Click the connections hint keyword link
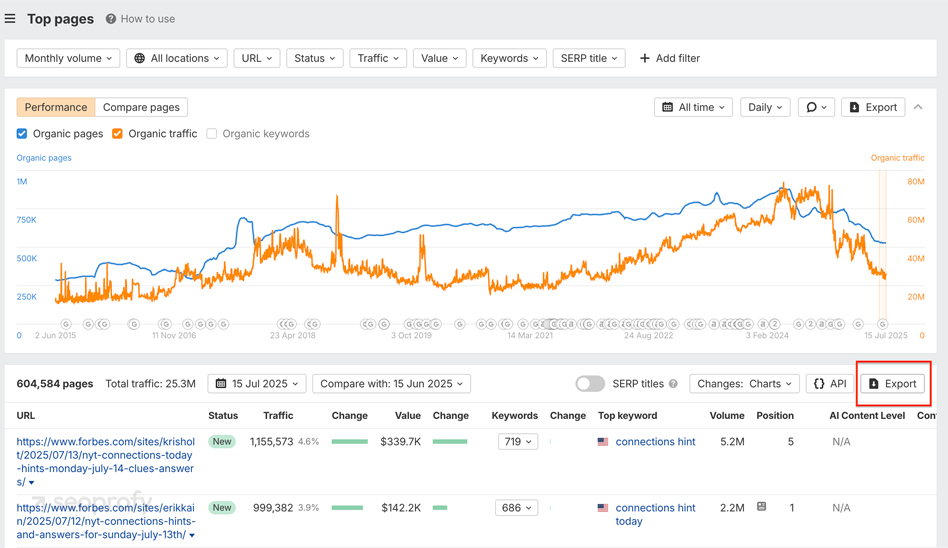The image size is (948, 548). click(x=655, y=442)
